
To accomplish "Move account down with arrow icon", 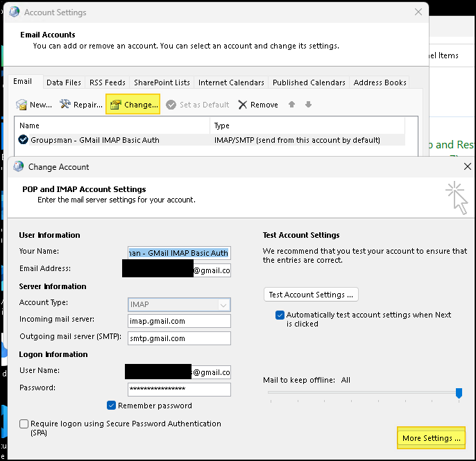I will pyautogui.click(x=308, y=104).
